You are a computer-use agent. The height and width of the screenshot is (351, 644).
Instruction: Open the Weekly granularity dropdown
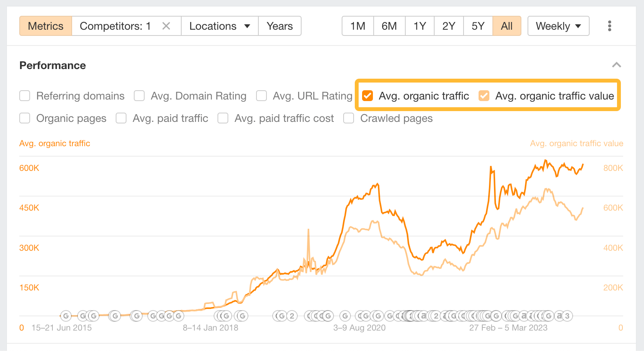(558, 26)
